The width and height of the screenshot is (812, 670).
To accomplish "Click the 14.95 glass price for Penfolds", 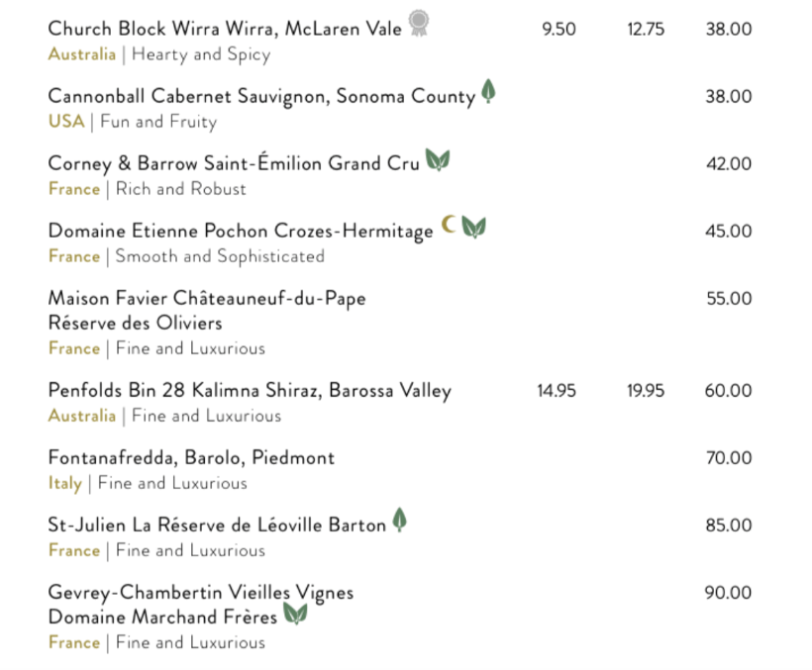I will pos(557,391).
